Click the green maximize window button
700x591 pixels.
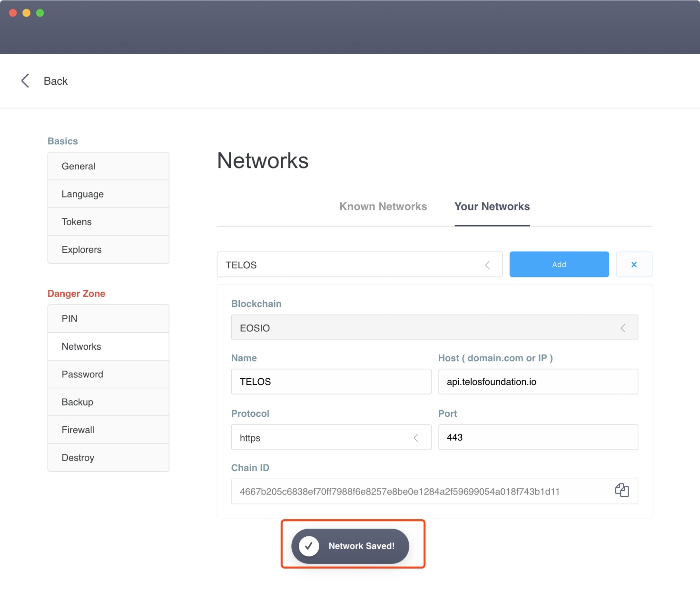tap(40, 13)
